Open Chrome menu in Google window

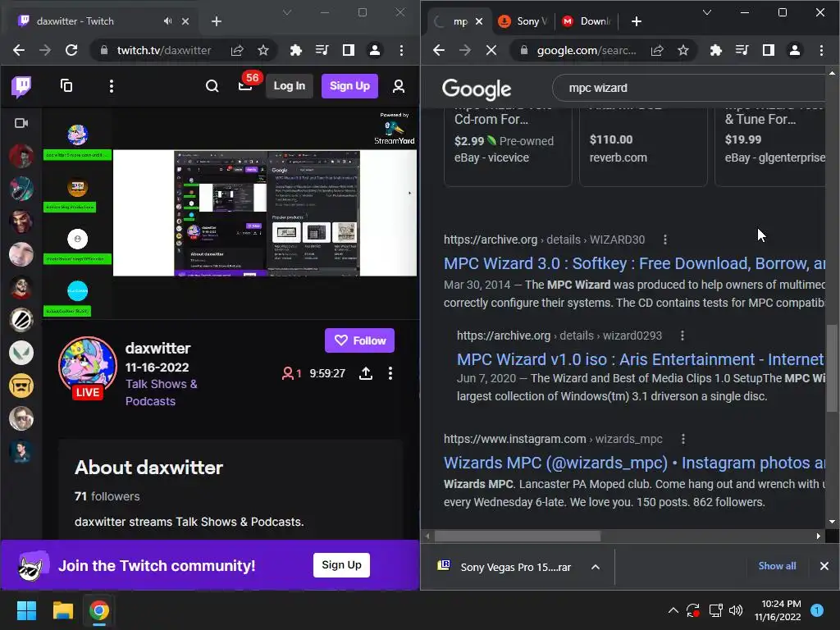click(x=821, y=50)
